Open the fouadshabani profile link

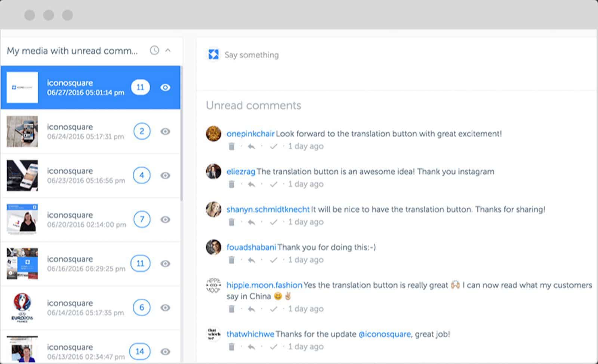[x=251, y=247]
